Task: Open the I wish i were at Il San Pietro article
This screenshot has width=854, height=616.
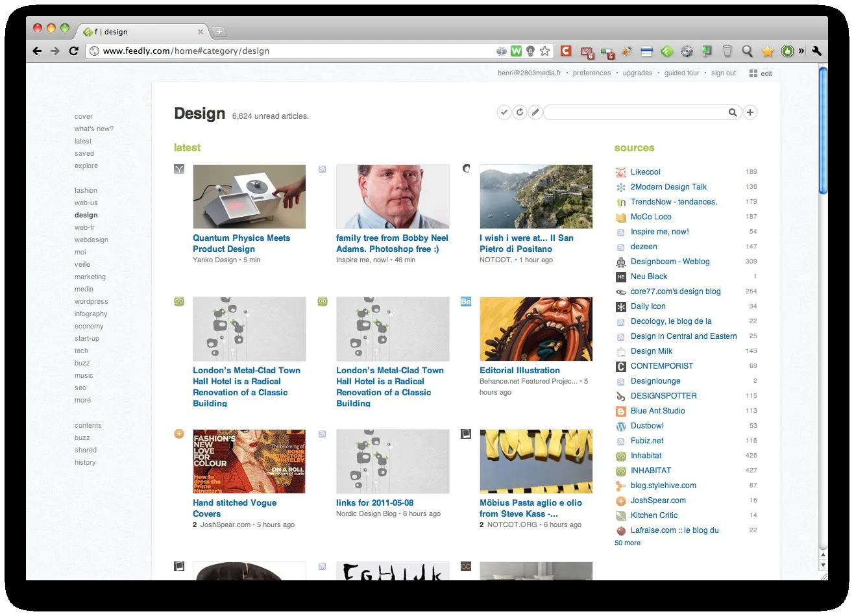Action: click(526, 243)
